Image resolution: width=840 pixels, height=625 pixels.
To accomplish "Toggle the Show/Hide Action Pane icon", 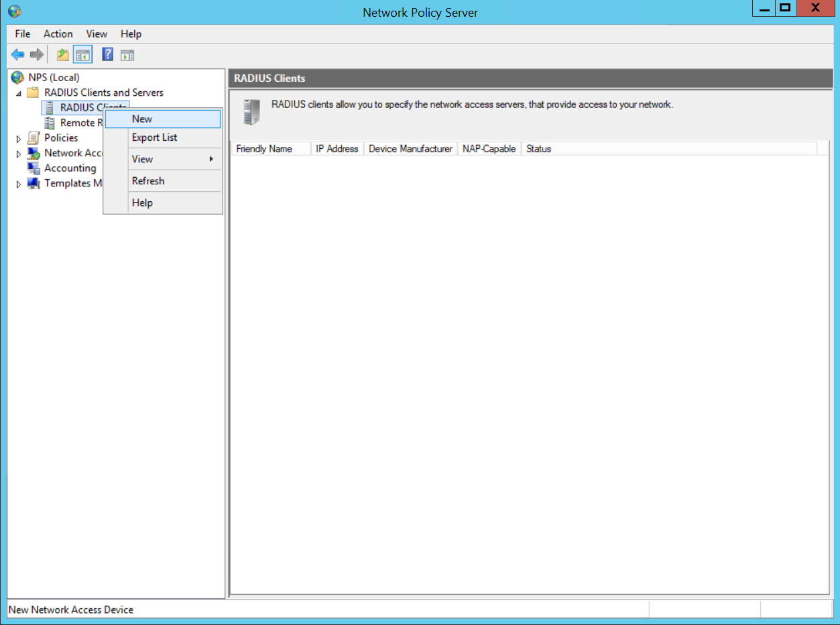I will 127,55.
